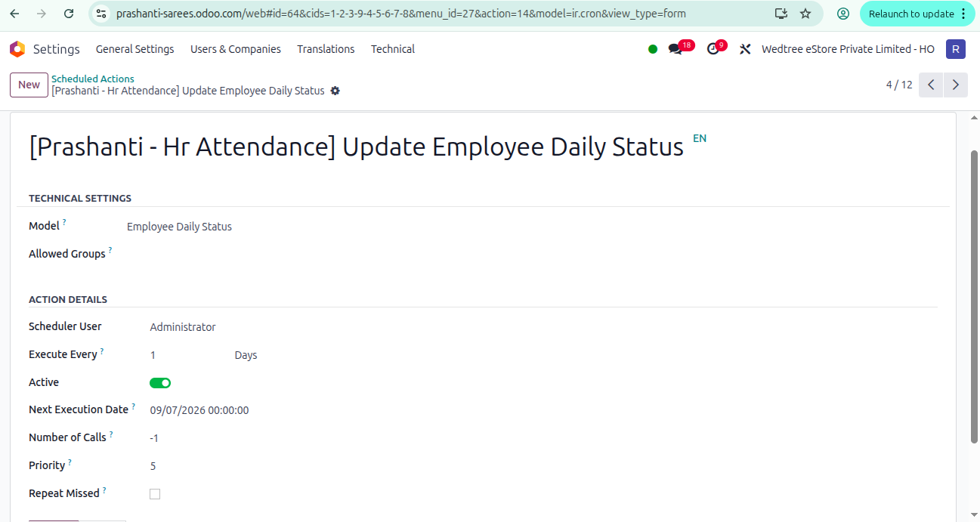This screenshot has height=522, width=980.
Task: Create a New scheduled action
Action: tap(29, 85)
